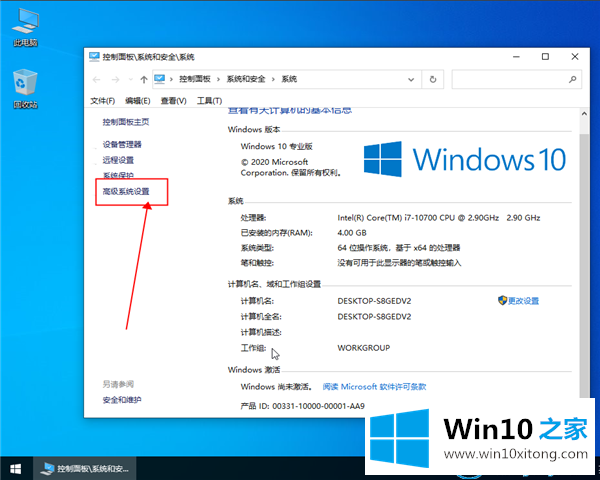
Task: Refresh the control panel address bar
Action: pos(432,79)
